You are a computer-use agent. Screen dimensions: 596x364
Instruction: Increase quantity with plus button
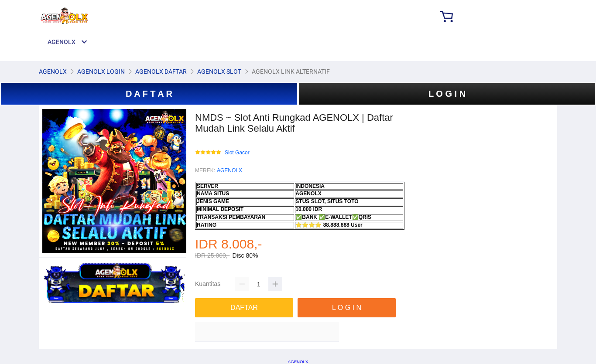[275, 284]
